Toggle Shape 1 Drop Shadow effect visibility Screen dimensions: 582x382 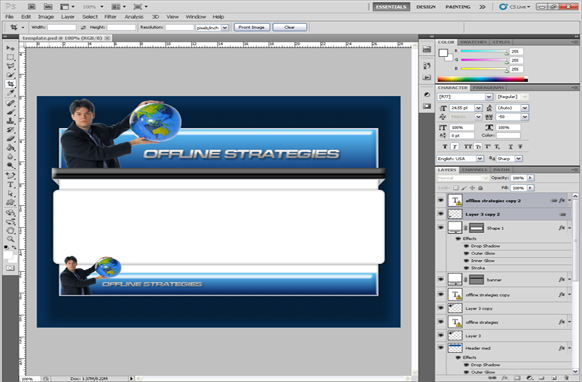click(x=467, y=246)
